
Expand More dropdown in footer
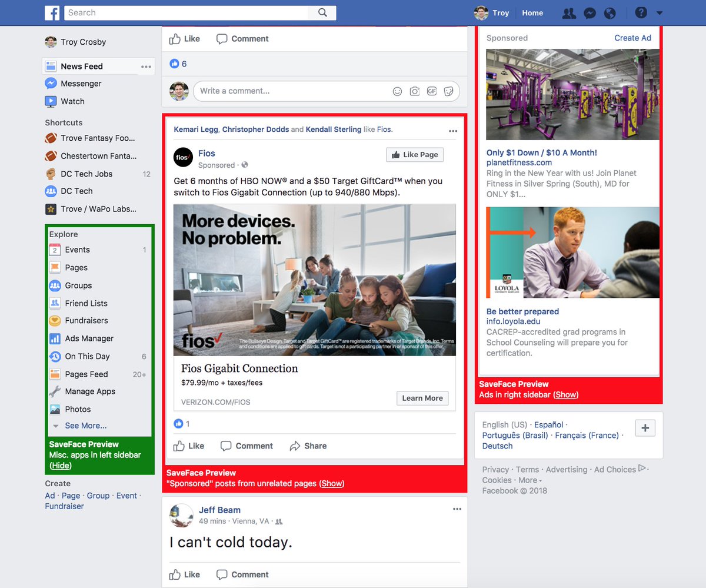pos(531,480)
